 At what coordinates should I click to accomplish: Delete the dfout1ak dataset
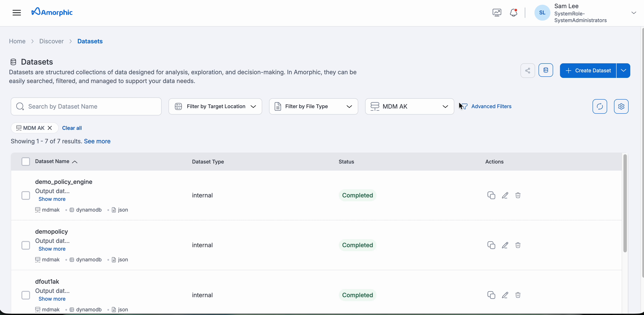pyautogui.click(x=518, y=295)
